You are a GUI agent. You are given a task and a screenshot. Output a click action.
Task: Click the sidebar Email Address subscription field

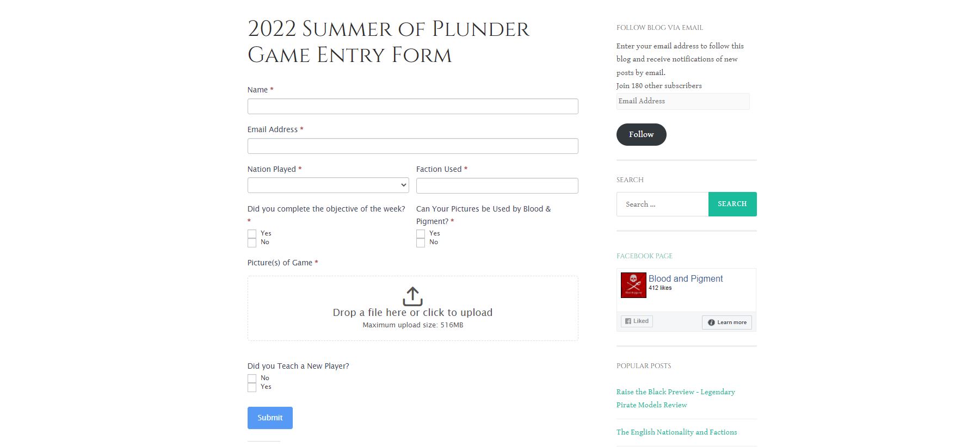pyautogui.click(x=683, y=101)
